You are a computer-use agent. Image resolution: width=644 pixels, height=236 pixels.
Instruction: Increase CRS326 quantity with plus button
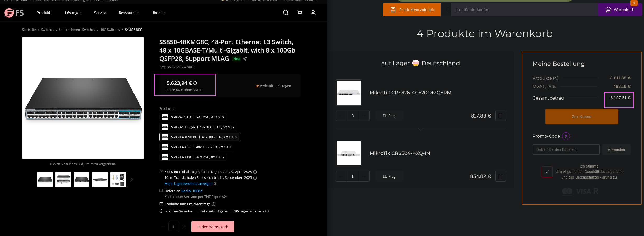click(364, 116)
